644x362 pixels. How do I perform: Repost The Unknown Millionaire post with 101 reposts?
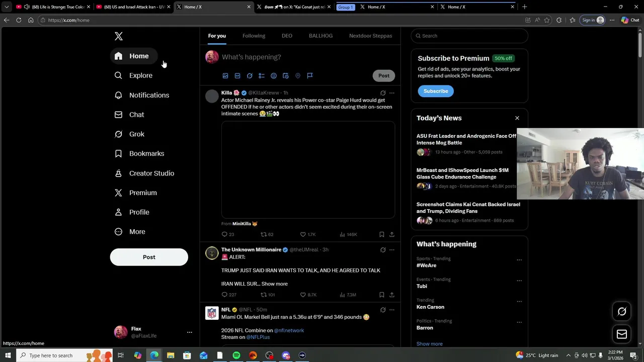tap(267, 295)
